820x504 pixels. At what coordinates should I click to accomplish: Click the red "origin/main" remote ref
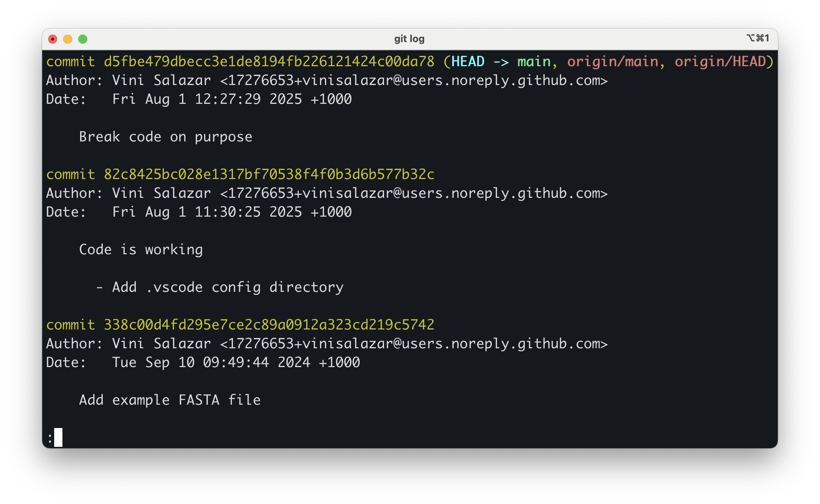pyautogui.click(x=613, y=62)
